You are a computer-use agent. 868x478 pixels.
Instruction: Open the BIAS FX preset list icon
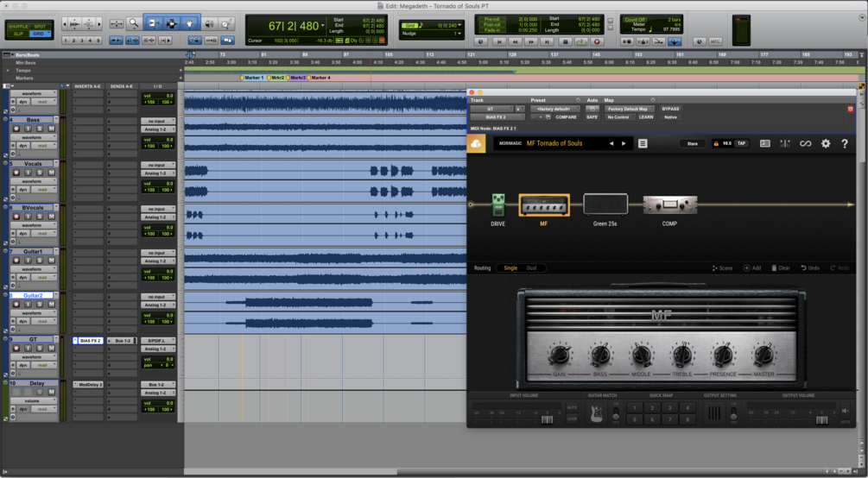pyautogui.click(x=642, y=143)
